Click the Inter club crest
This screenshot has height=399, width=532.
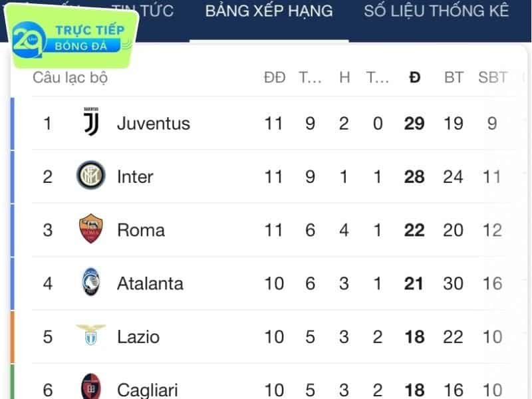90,175
